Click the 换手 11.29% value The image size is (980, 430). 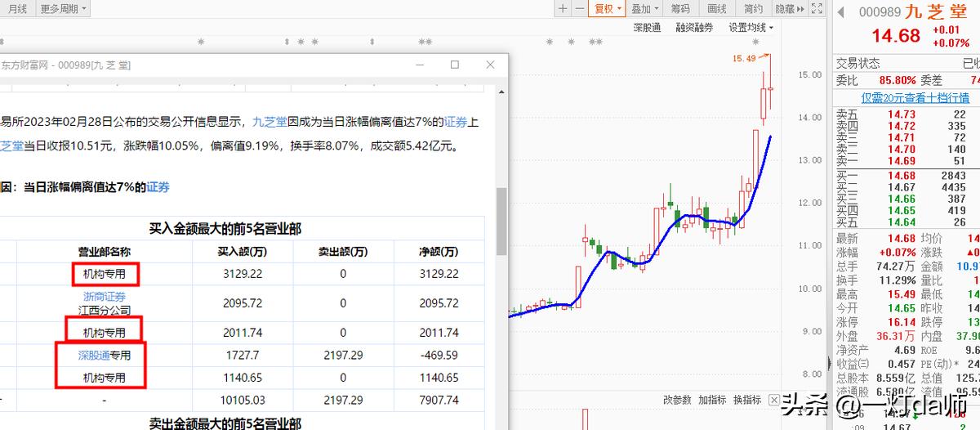pos(898,280)
